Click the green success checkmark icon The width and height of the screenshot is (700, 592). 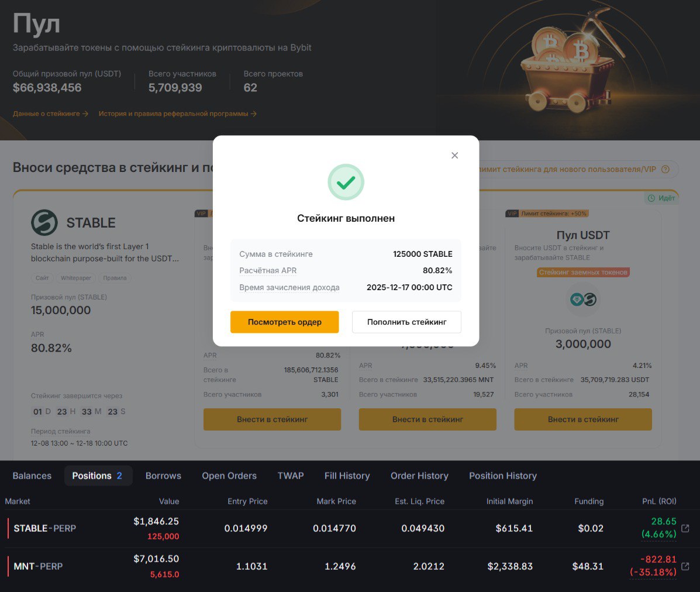pyautogui.click(x=346, y=183)
